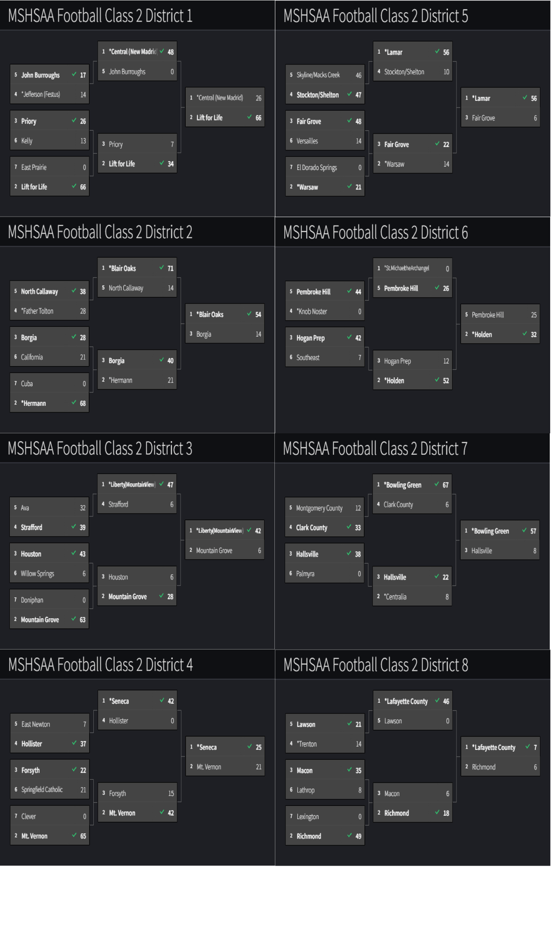
Task: Click the checkmark beside Strafford's 39 score
Action: tap(74, 526)
